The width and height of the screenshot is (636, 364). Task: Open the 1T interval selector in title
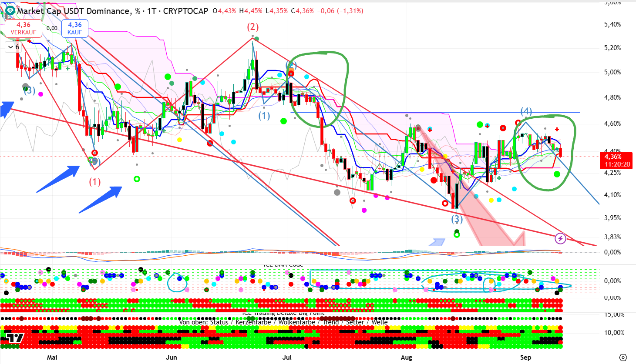point(151,11)
